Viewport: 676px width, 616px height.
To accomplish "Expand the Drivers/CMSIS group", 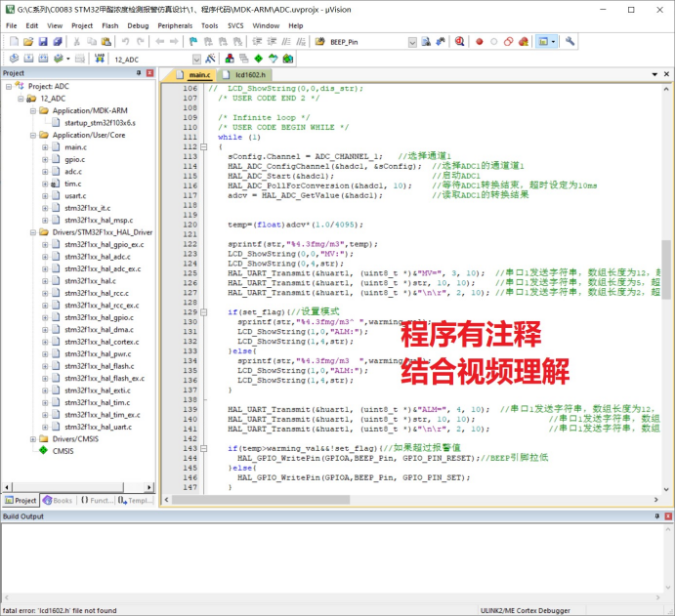I will (33, 439).
